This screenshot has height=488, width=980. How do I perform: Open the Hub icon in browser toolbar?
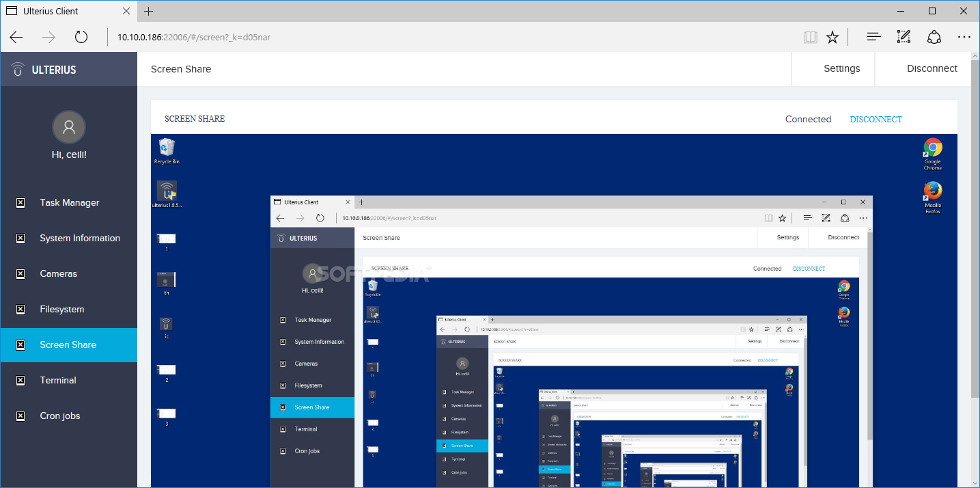click(873, 37)
